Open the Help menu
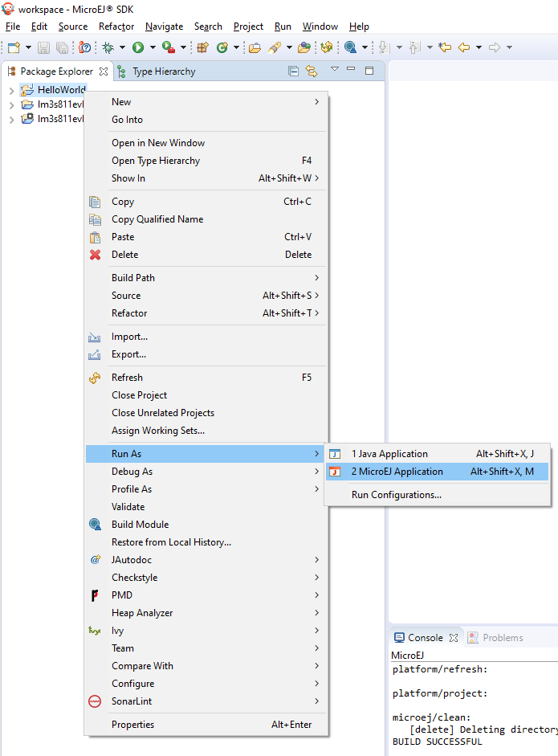This screenshot has height=756, width=558. tap(359, 27)
